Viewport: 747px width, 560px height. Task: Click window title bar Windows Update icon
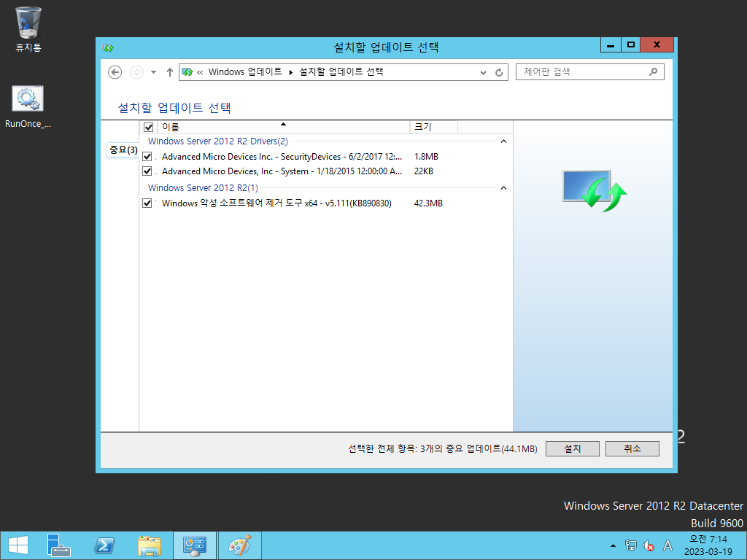pyautogui.click(x=108, y=47)
